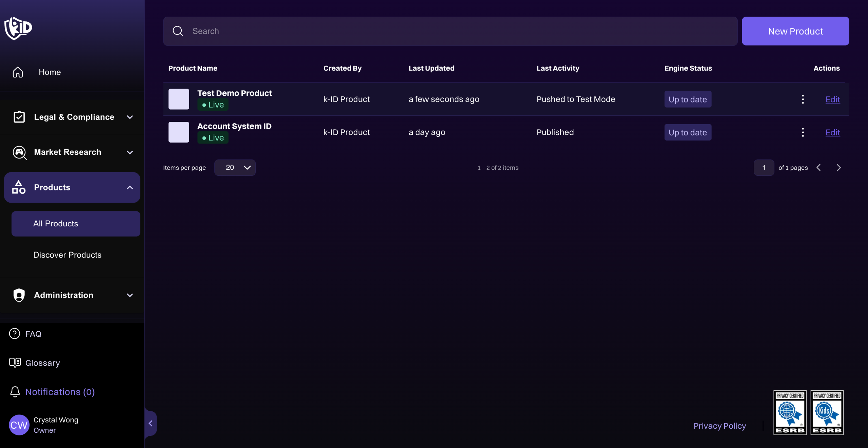Open three-dot menu for Test Demo Product
This screenshot has height=448, width=868.
click(x=803, y=99)
